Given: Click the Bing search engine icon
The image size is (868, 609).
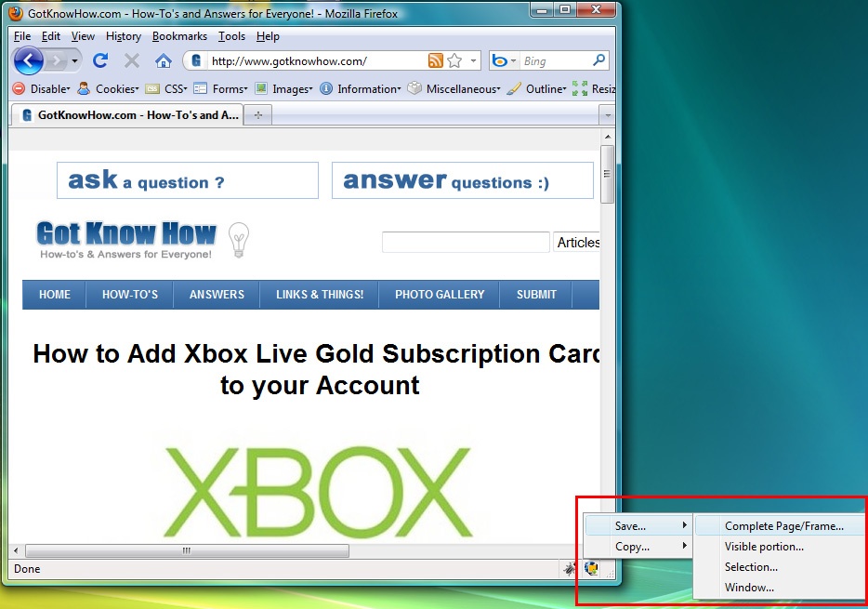Looking at the screenshot, I should 500,61.
